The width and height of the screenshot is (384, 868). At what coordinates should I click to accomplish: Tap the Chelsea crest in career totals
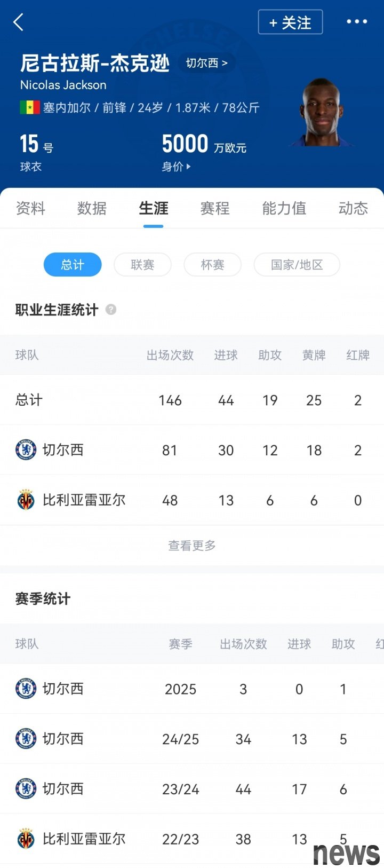point(26,450)
